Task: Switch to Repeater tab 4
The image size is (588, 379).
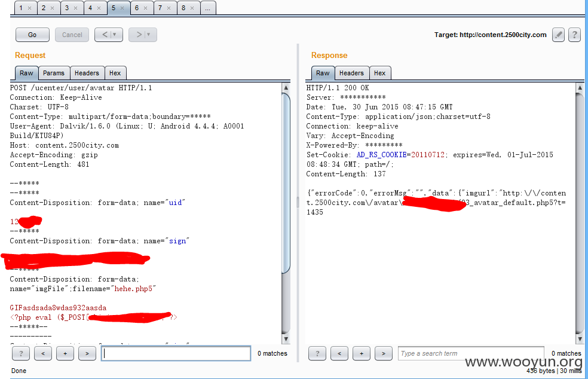Action: tap(90, 8)
